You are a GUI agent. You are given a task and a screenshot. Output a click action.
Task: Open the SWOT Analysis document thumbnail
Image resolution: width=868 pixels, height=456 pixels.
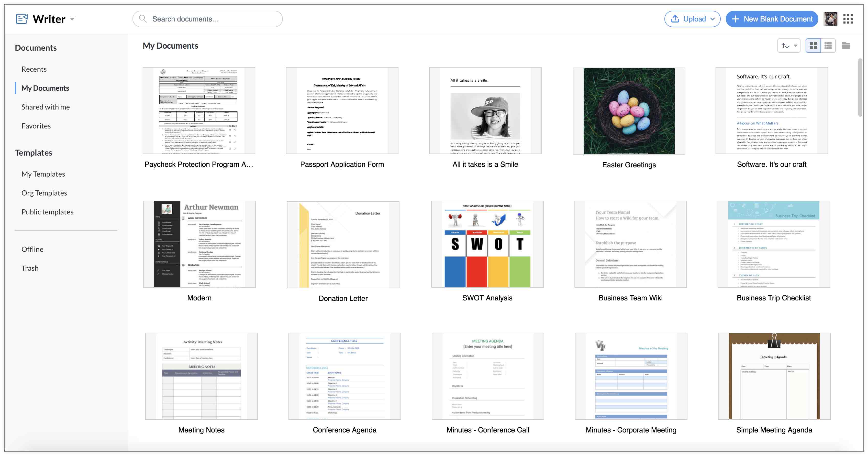(x=487, y=244)
